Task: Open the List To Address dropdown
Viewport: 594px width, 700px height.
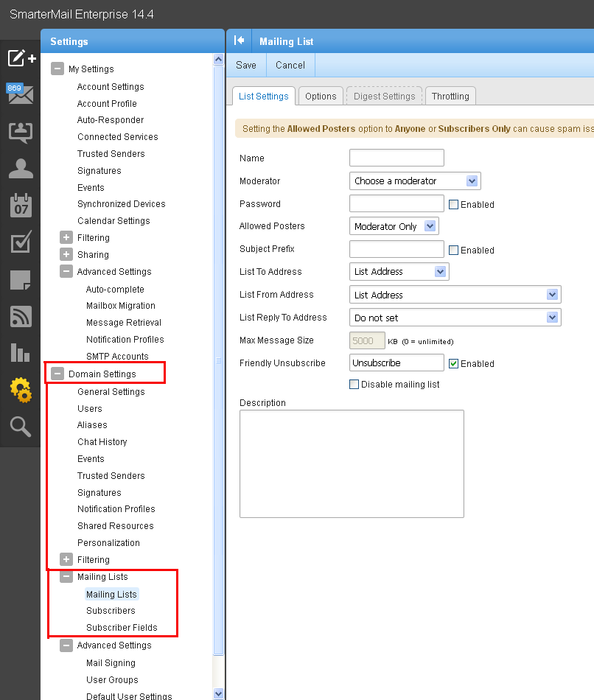Action: point(399,271)
